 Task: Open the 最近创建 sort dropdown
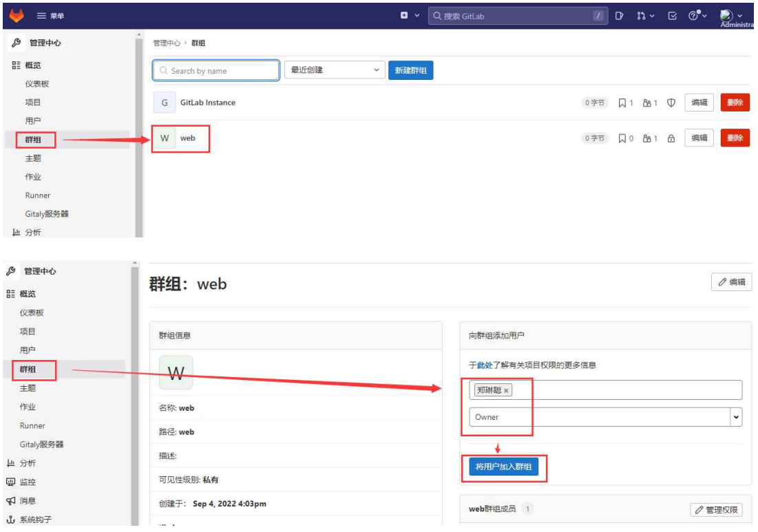click(335, 70)
